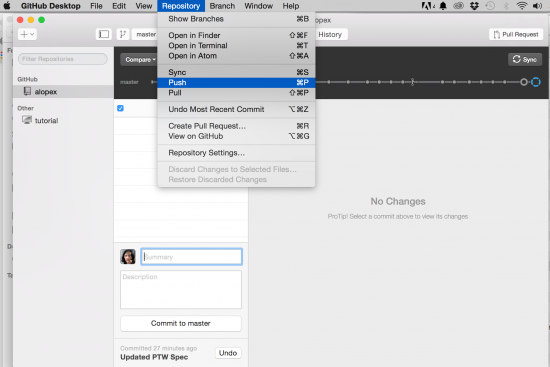The image size is (550, 367).
Task: Choose View on GitHub
Action: pyautogui.click(x=236, y=136)
